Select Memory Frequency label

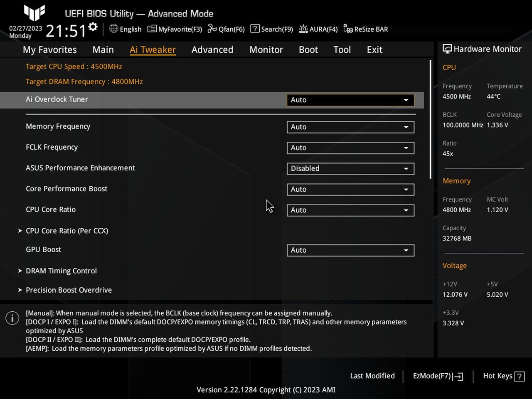pyautogui.click(x=58, y=126)
